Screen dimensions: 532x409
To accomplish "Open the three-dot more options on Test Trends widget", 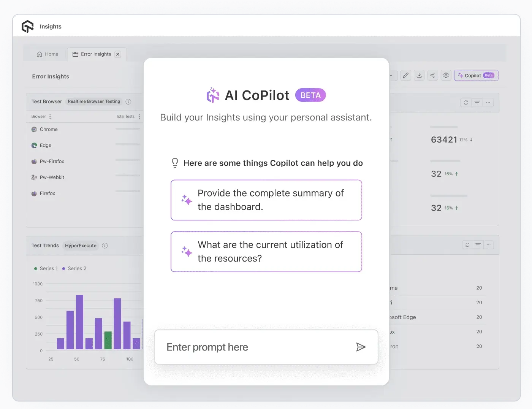I will tap(489, 244).
